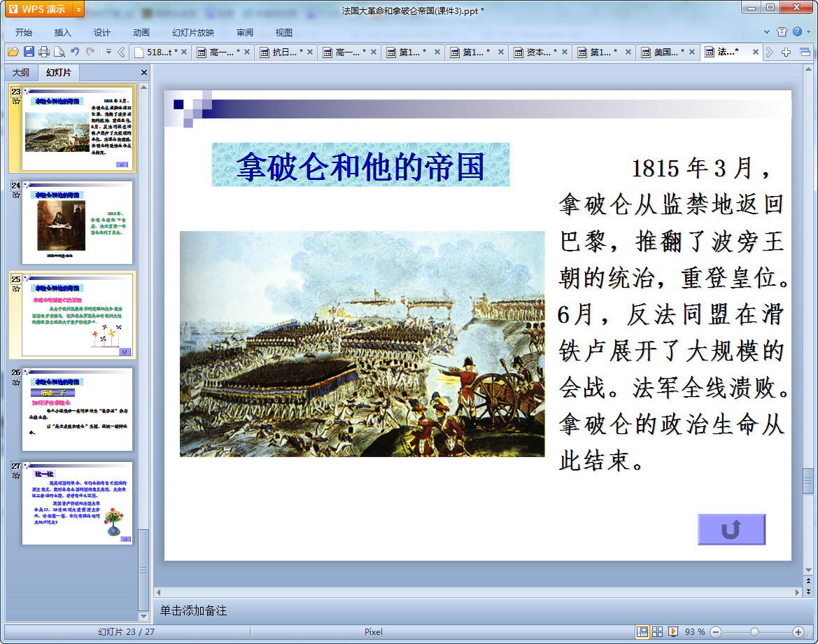
Task: Select slide 24 thumbnail
Action: (x=77, y=223)
